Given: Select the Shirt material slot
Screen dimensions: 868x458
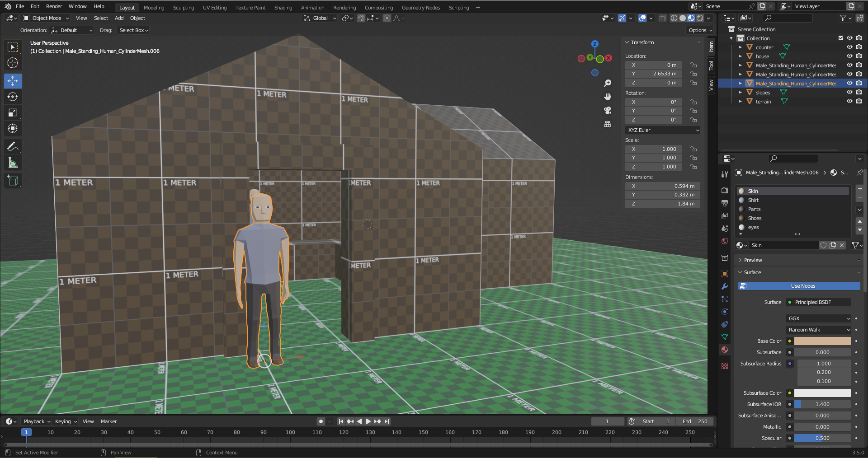Looking at the screenshot, I should tap(753, 200).
